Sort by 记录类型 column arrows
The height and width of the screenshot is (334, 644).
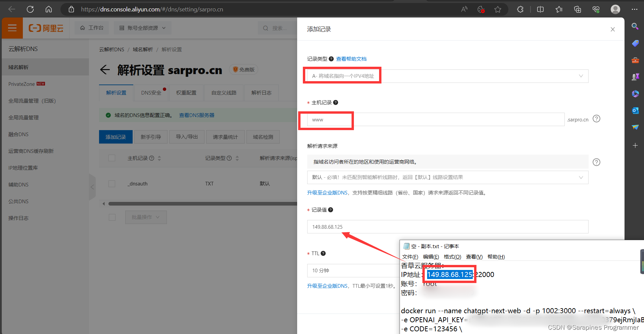(x=237, y=158)
